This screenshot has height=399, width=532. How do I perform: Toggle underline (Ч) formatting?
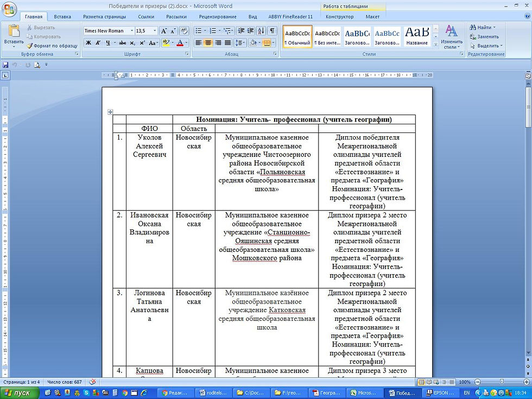pyautogui.click(x=108, y=43)
